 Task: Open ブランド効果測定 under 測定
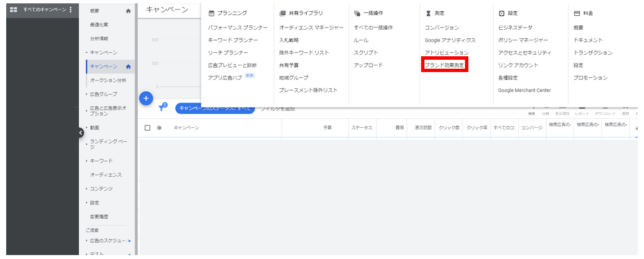tap(445, 65)
